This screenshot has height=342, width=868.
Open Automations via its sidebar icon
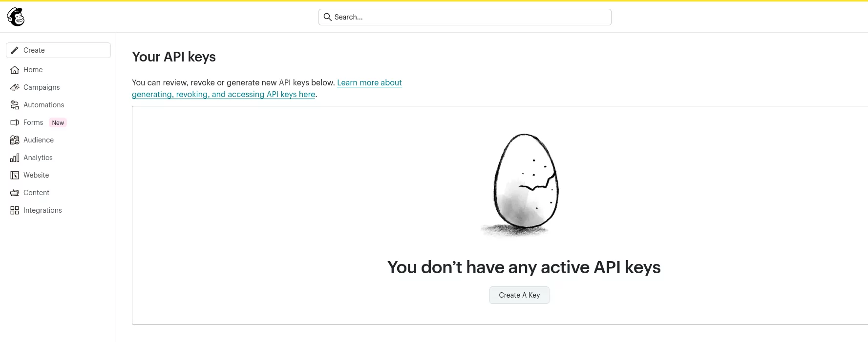point(15,105)
